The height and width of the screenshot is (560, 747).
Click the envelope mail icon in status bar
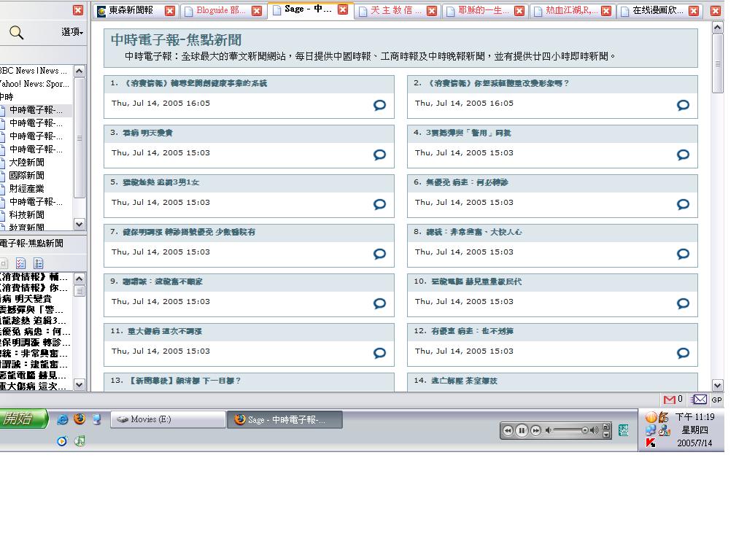point(700,400)
